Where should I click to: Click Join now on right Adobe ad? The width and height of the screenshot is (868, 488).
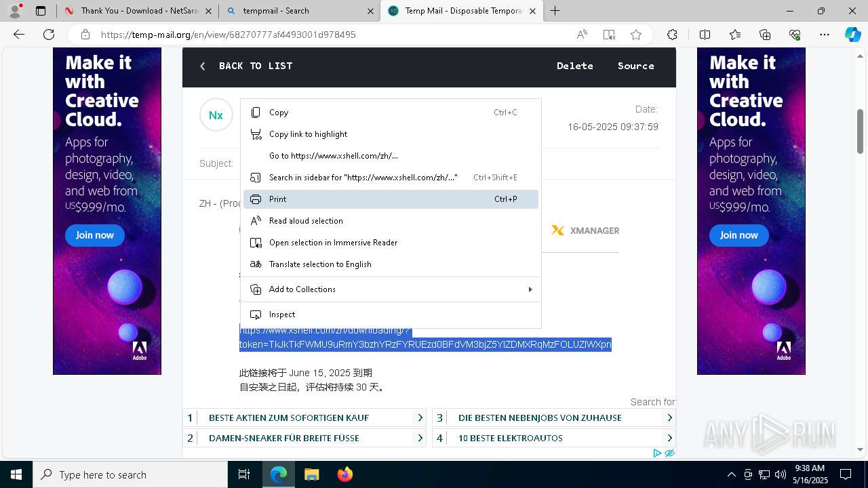[739, 235]
